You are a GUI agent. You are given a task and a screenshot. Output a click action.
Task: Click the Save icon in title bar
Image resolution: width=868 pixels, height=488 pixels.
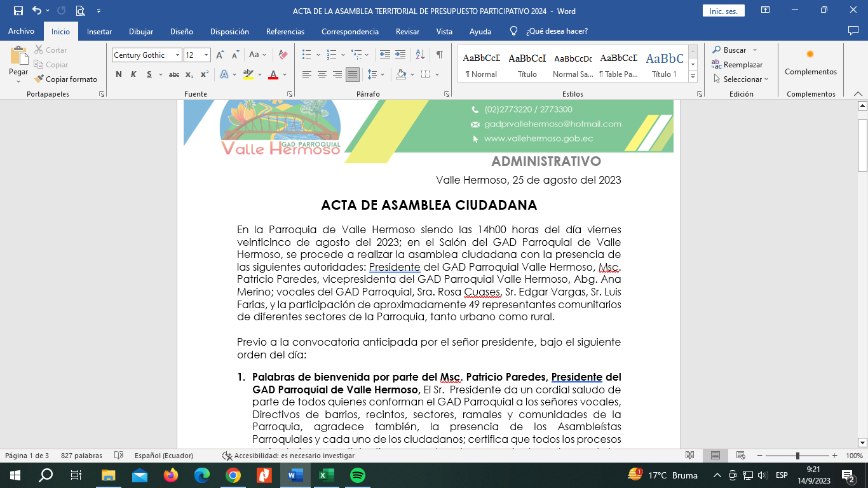pyautogui.click(x=18, y=11)
